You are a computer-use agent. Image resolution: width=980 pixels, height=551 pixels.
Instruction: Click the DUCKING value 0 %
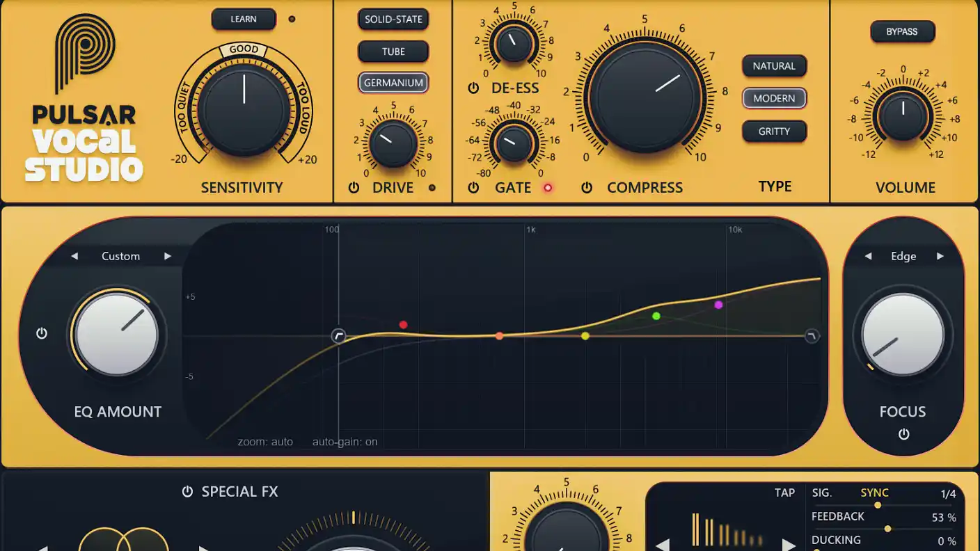click(947, 541)
